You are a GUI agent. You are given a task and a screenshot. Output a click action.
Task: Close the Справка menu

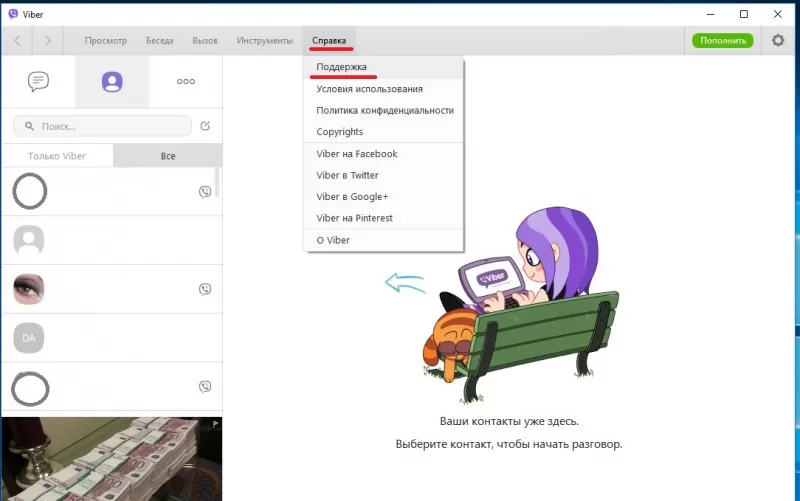tap(329, 40)
